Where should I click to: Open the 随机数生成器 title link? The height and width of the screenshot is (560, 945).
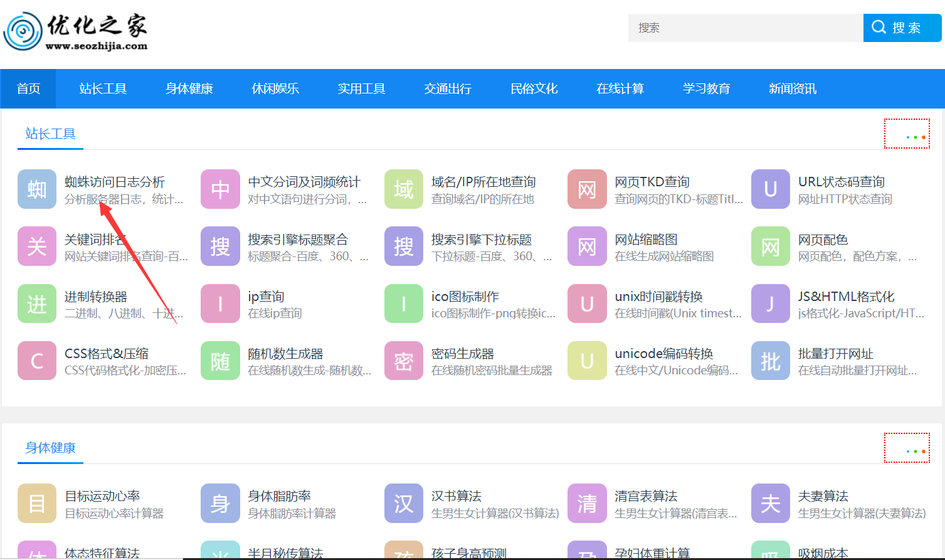click(x=285, y=354)
